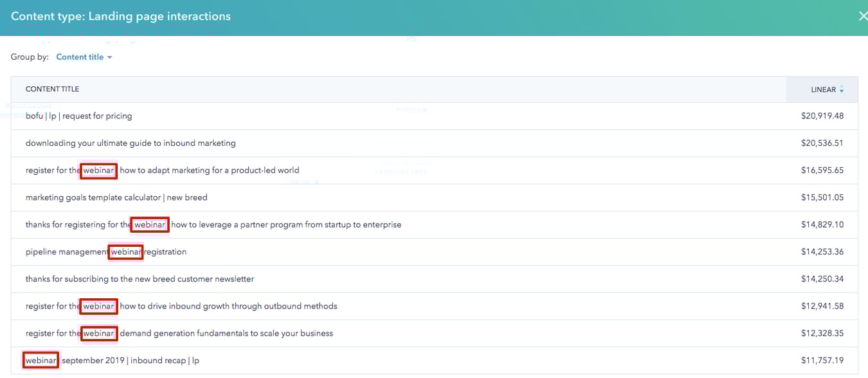Open the pipeline management webinar registration row

(105, 251)
